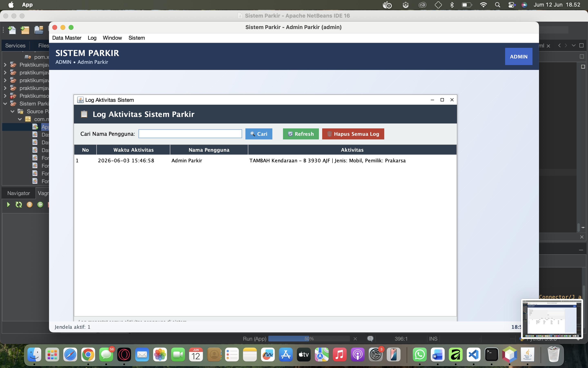Click the green Resume icon in Navigator panel
The image size is (588, 368).
[40, 205]
